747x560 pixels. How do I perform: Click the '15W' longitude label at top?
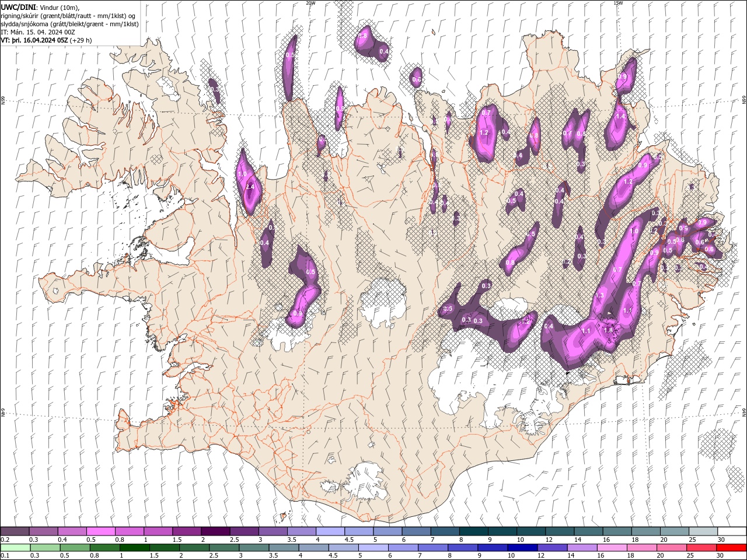(x=618, y=3)
